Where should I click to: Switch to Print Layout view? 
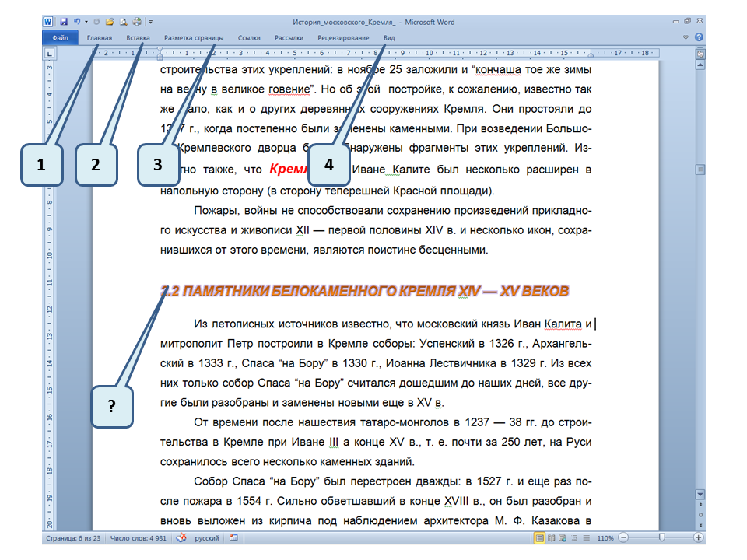[539, 537]
